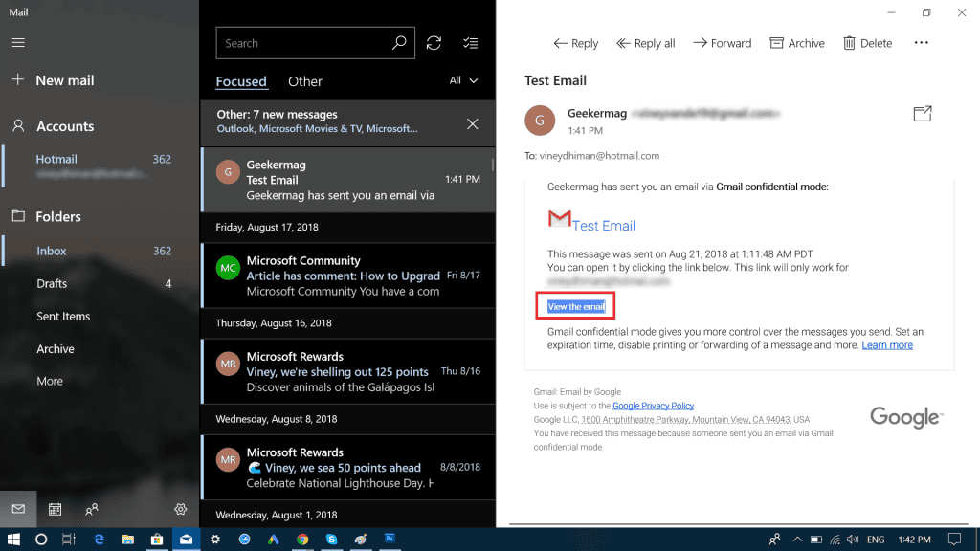This screenshot has height=551, width=980.
Task: Open File Explorer from taskbar
Action: point(127,540)
